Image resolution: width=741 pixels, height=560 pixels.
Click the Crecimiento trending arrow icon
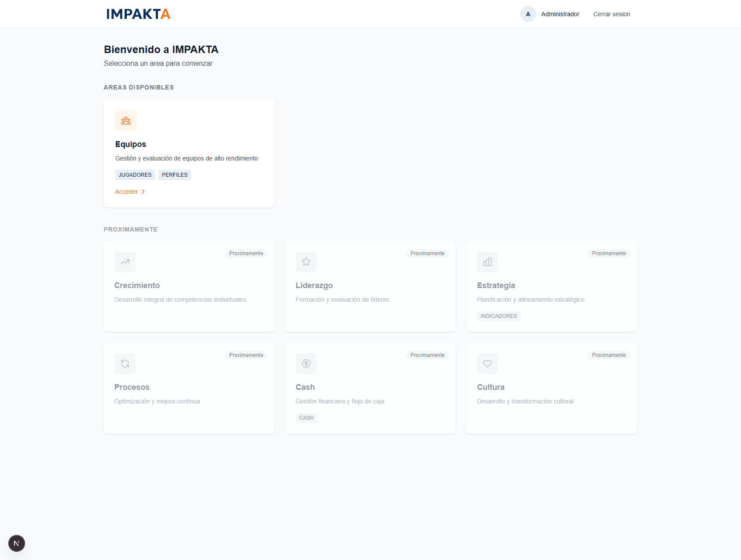tap(125, 262)
